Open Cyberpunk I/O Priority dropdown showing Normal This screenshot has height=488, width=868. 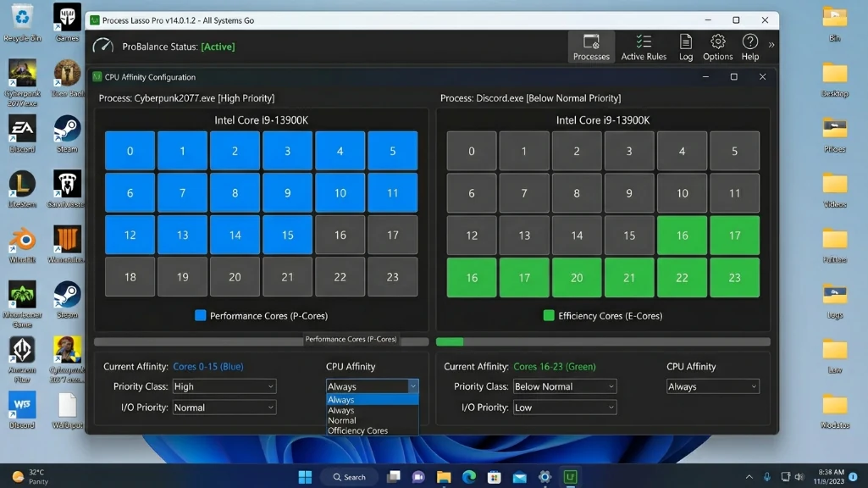coord(224,408)
